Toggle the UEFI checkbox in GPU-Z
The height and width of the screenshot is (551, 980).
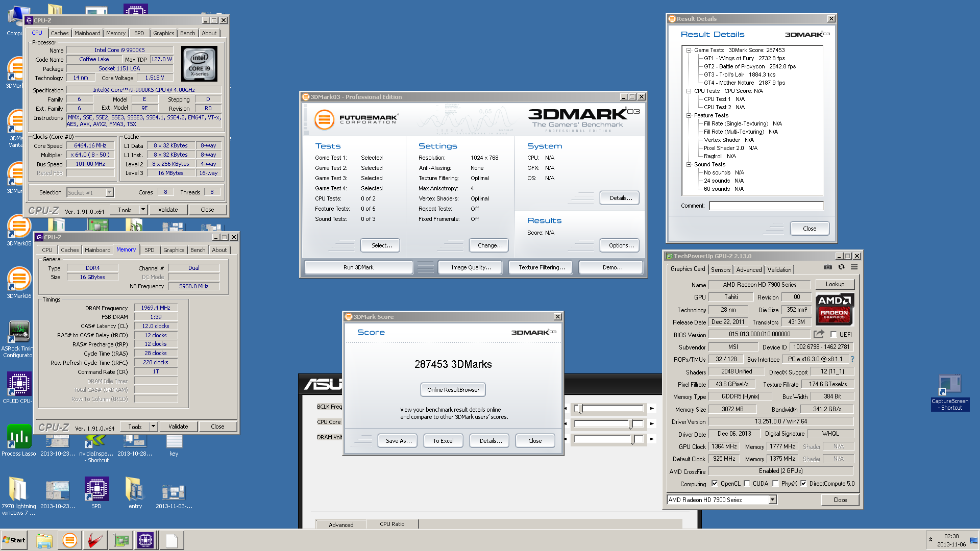(834, 335)
